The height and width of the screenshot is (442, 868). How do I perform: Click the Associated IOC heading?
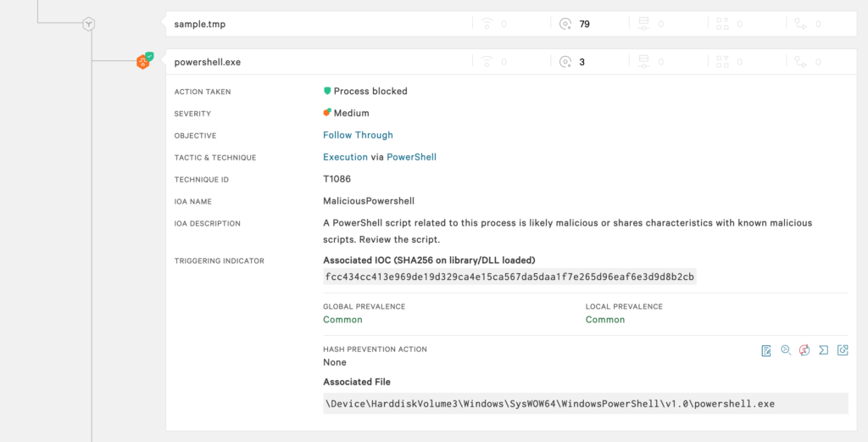point(429,260)
